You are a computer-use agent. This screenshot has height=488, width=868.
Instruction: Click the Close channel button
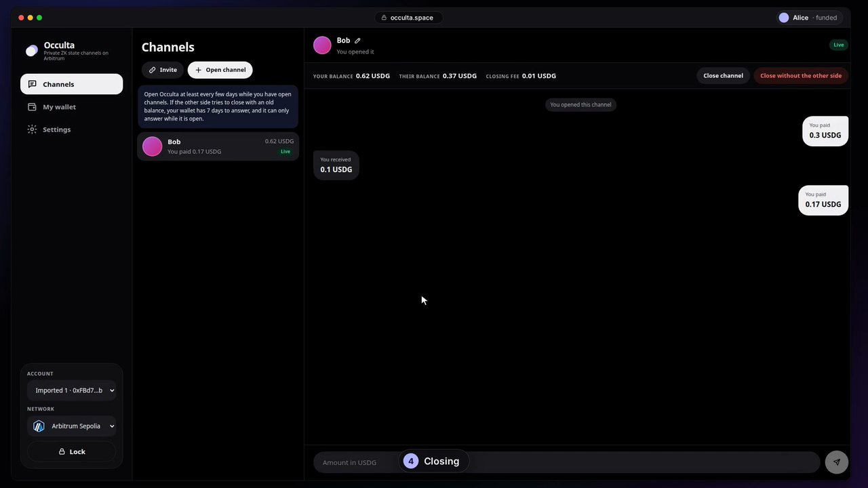pos(723,76)
